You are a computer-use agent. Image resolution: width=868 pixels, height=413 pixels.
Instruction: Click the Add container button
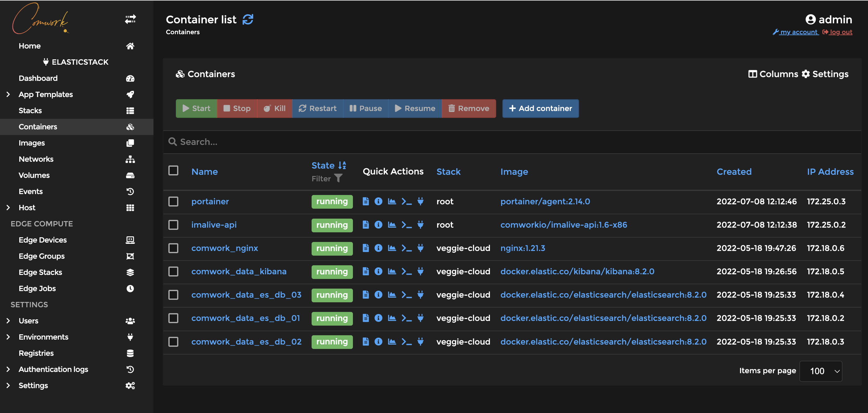(x=540, y=108)
